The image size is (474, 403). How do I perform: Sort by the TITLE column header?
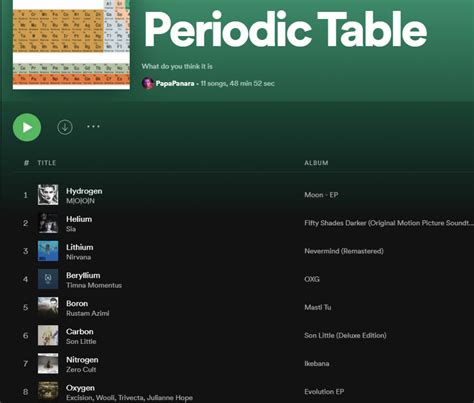pos(47,163)
